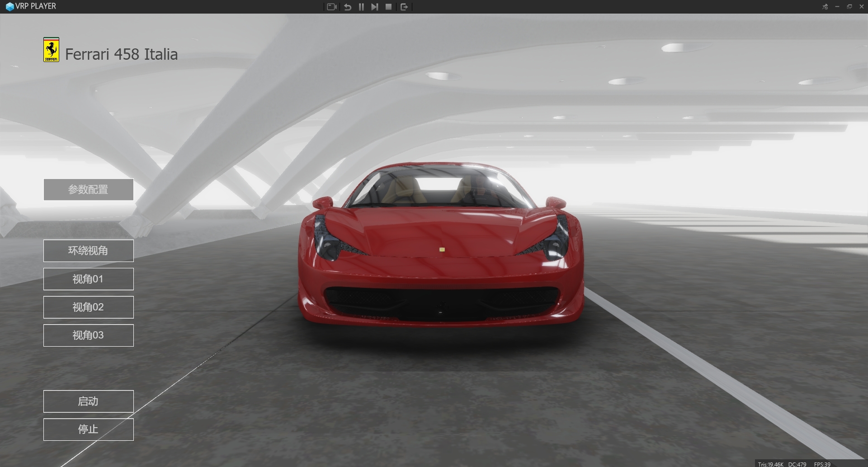Click the exit arrow icon in toolbar
This screenshot has height=467, width=868.
404,7
